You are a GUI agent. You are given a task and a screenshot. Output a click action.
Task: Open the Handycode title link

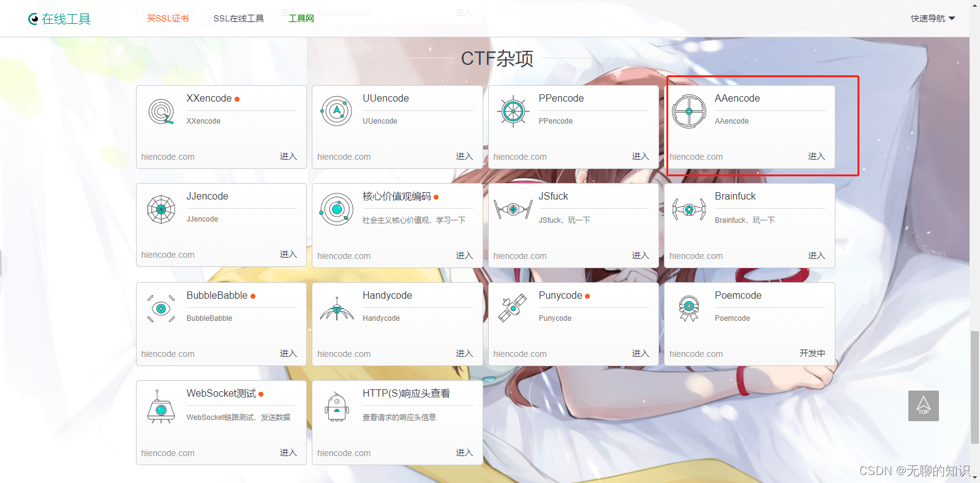387,295
